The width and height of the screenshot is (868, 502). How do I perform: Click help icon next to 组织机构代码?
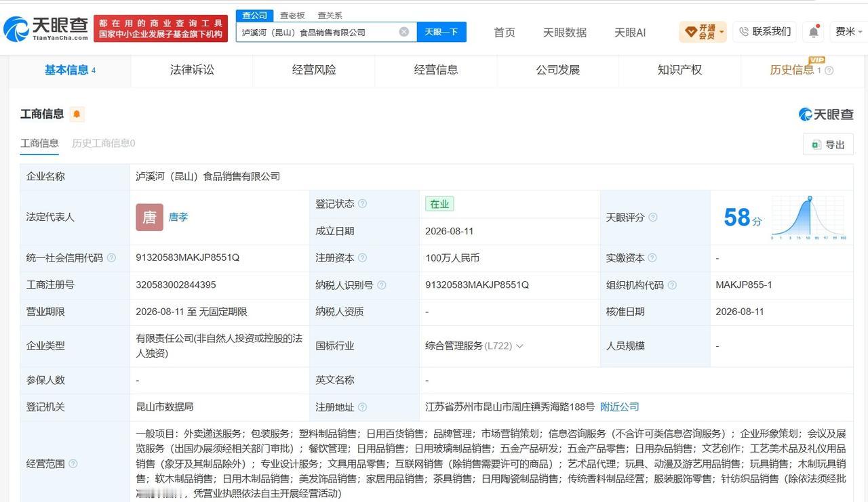tap(671, 285)
